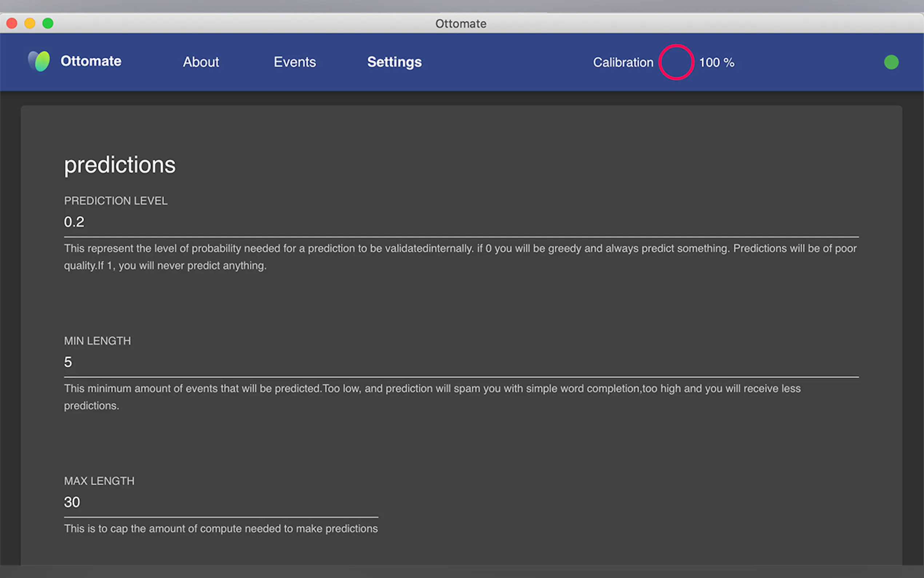Click the Ottomate brand name link
Viewport: 924px width, 578px height.
point(91,61)
